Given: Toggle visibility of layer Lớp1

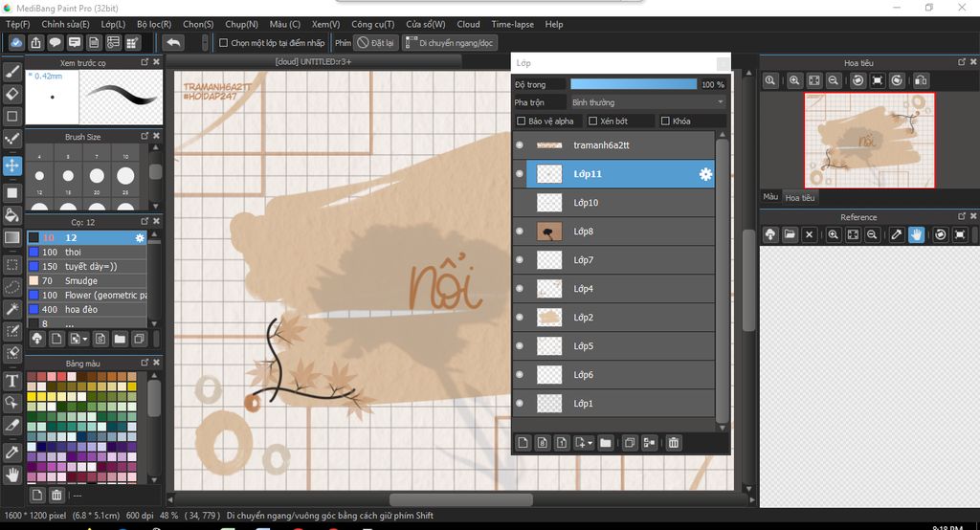Looking at the screenshot, I should click(x=520, y=404).
